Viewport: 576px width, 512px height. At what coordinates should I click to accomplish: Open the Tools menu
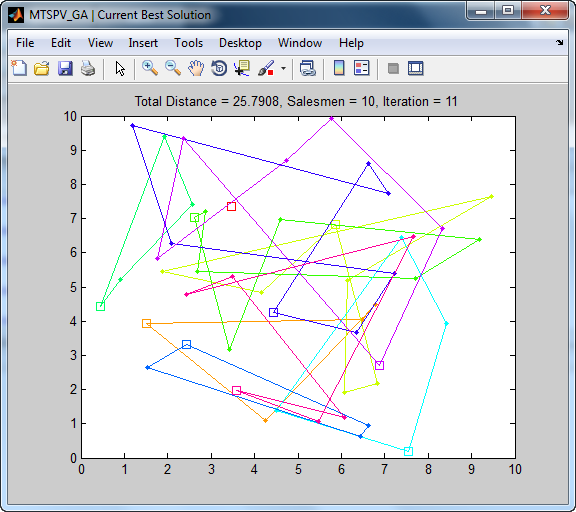[x=188, y=43]
